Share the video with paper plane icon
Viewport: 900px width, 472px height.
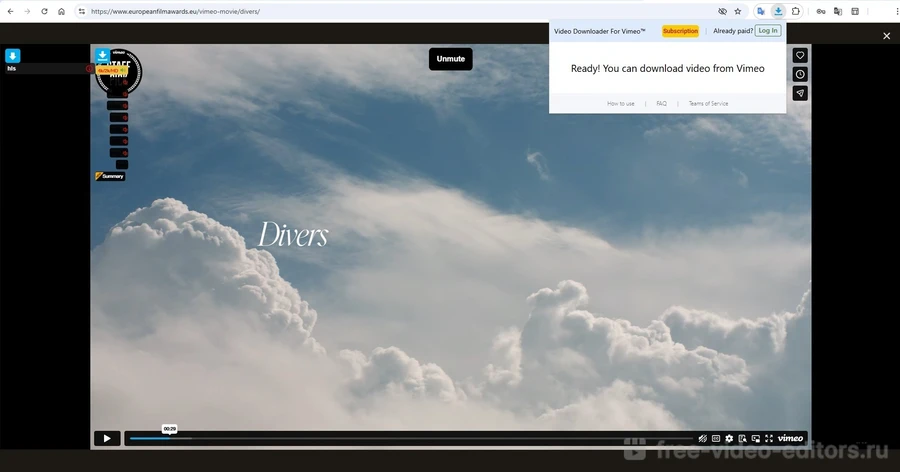pyautogui.click(x=800, y=94)
